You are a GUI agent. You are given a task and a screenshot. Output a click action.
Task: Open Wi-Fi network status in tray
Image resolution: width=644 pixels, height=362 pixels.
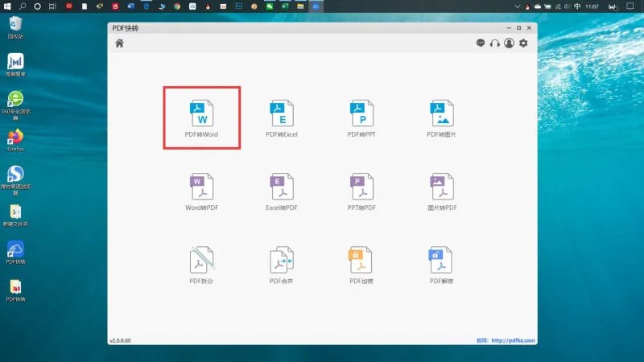point(558,6)
